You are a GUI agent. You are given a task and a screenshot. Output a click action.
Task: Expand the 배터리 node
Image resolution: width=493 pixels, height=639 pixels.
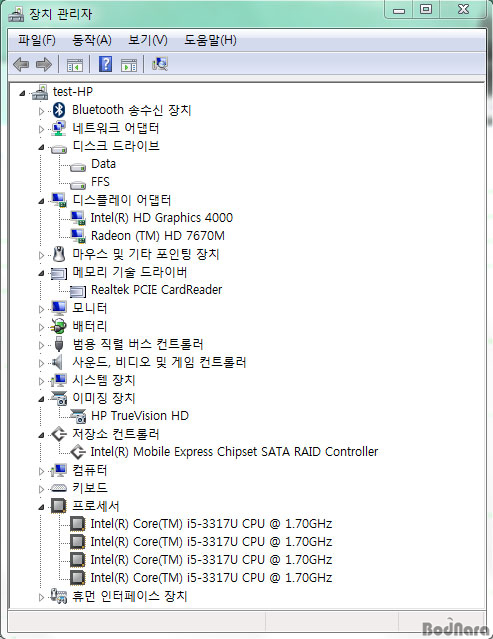[41, 327]
